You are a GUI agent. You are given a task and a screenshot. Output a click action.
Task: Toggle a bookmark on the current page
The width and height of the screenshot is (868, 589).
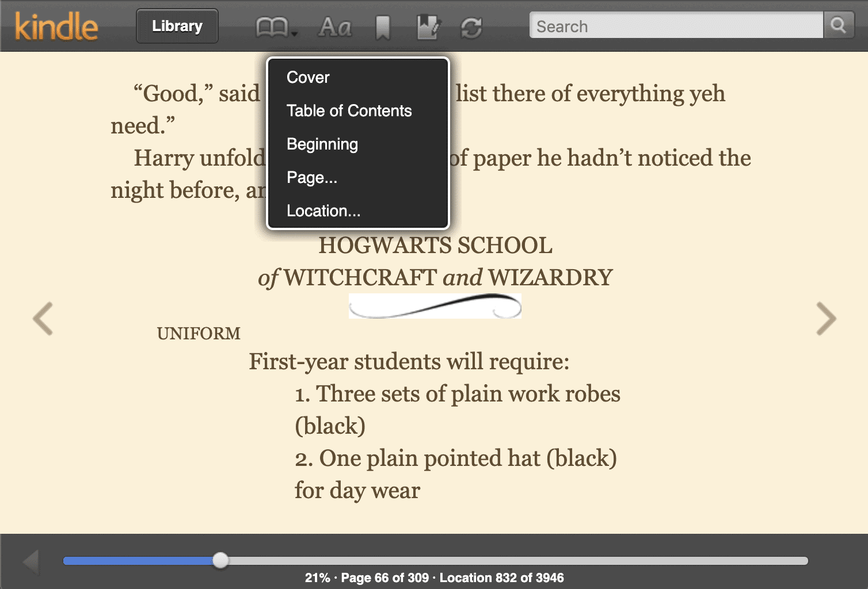click(x=383, y=26)
